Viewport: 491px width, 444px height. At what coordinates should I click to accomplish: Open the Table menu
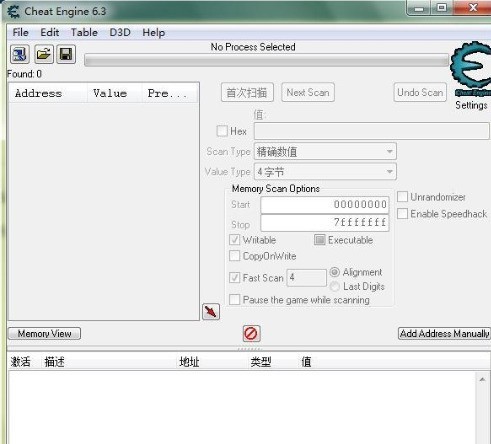[84, 33]
